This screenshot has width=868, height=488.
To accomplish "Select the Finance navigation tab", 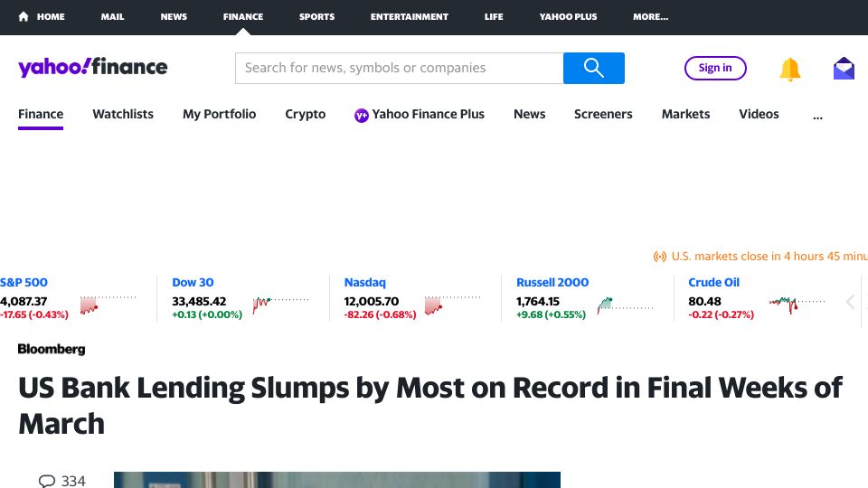I will (x=41, y=114).
